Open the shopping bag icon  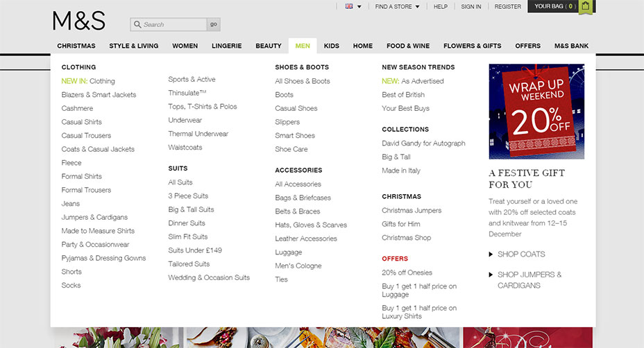pyautogui.click(x=586, y=6)
